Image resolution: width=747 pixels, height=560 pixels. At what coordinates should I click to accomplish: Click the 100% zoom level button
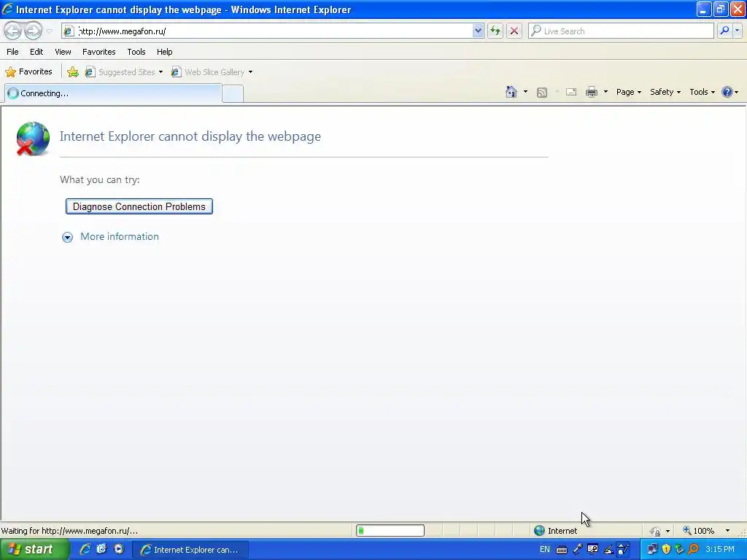[x=699, y=531]
